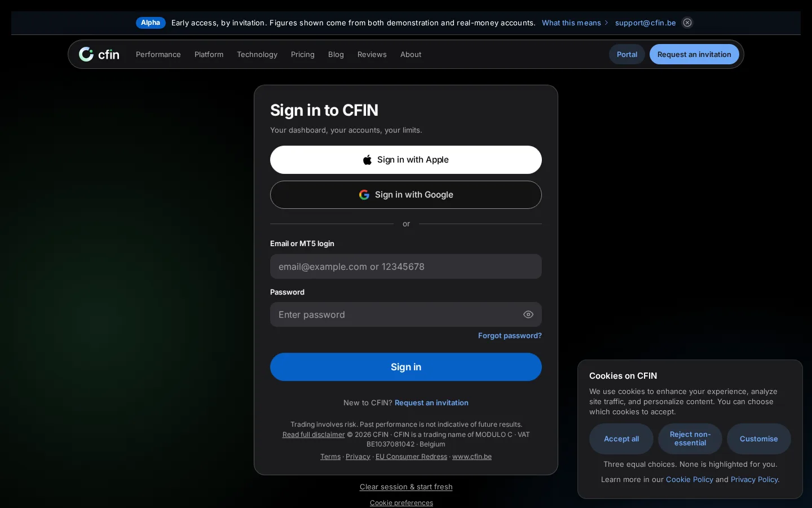Reject non-essential cookies
Viewport: 812px width, 508px height.
point(690,439)
